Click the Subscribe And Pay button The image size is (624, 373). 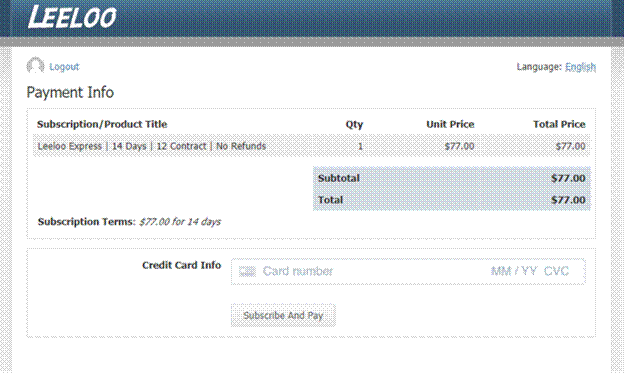pyautogui.click(x=283, y=315)
